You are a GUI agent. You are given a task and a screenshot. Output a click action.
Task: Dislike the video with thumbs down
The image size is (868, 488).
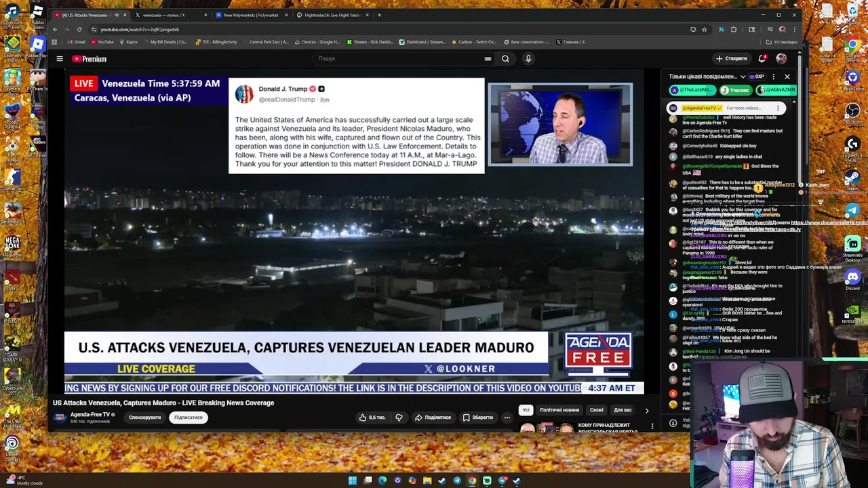[x=399, y=418]
